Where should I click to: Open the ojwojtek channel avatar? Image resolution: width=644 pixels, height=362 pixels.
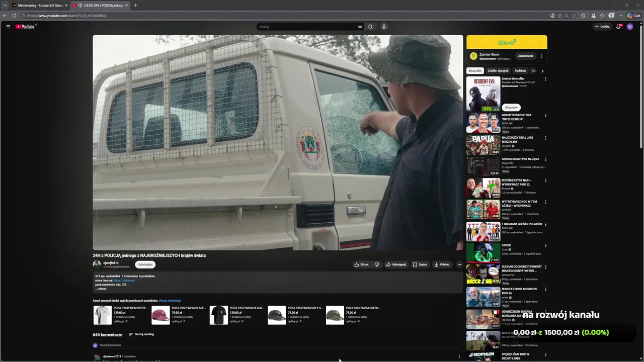pyautogui.click(x=97, y=264)
